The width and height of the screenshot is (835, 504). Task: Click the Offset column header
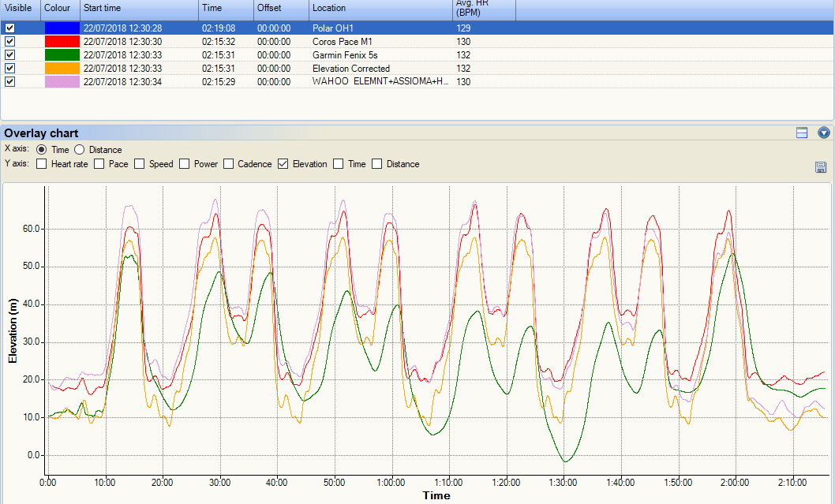(x=280, y=8)
